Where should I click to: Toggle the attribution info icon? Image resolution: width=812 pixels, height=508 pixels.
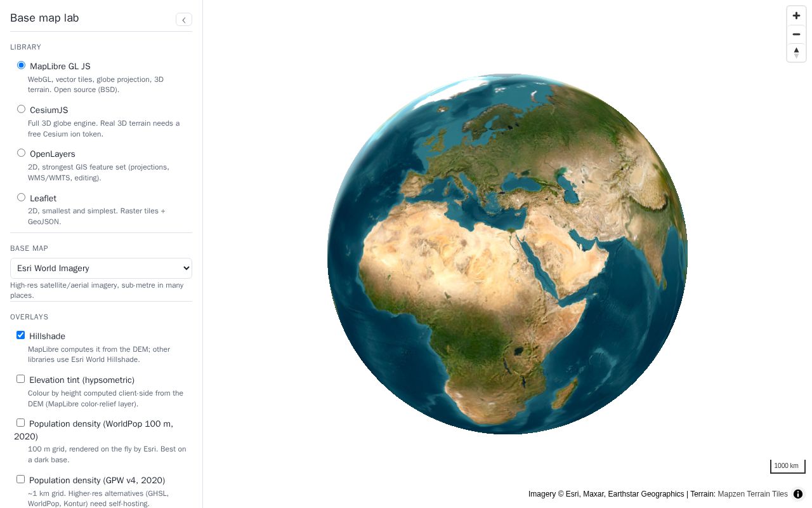click(x=798, y=494)
